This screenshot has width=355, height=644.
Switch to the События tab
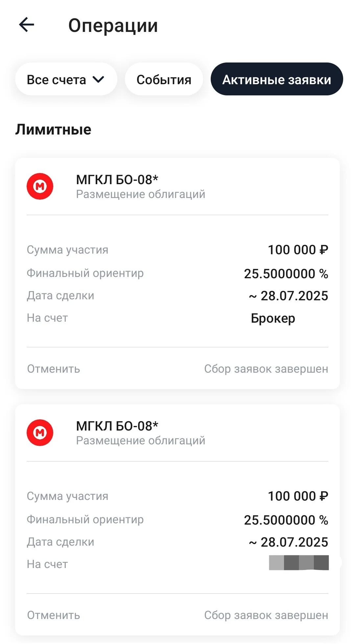(x=164, y=79)
